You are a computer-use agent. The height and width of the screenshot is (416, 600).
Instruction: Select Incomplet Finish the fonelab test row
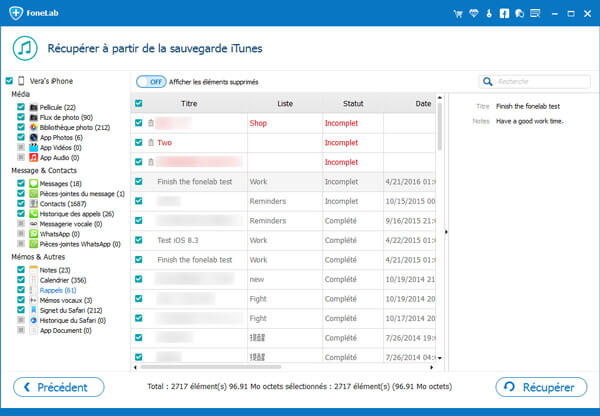[283, 181]
